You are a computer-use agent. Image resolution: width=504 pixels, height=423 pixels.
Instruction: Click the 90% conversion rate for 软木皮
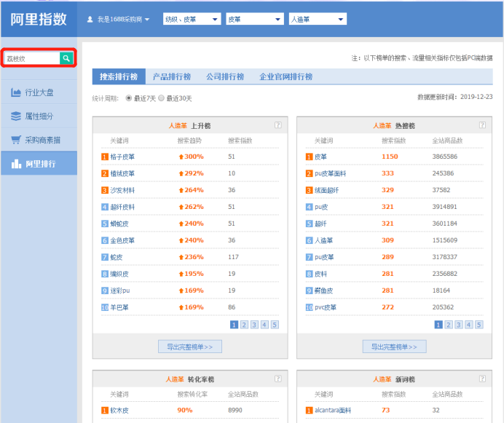coord(185,410)
